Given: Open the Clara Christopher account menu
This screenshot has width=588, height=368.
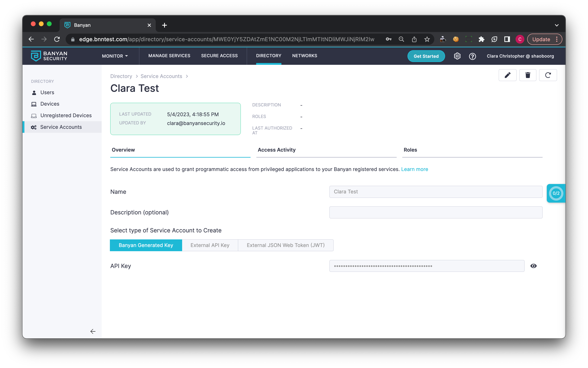Looking at the screenshot, I should point(520,56).
